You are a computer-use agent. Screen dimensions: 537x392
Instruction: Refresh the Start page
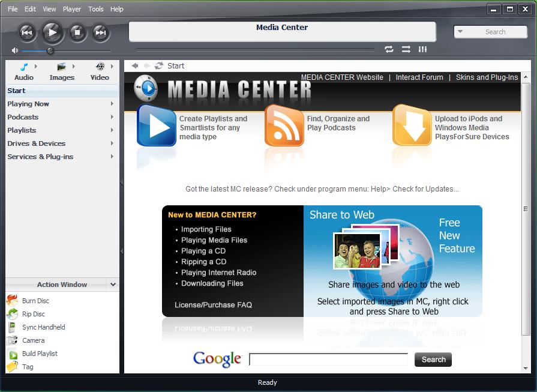pos(158,65)
